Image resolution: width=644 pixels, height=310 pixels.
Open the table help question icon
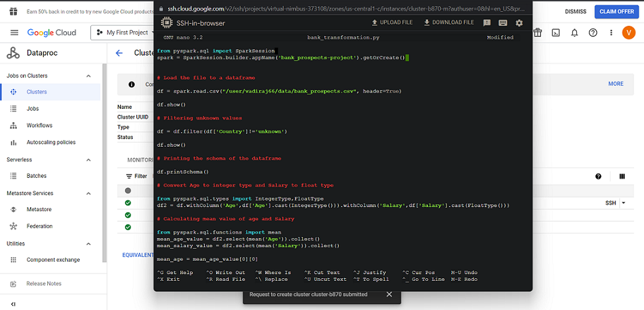click(x=598, y=177)
